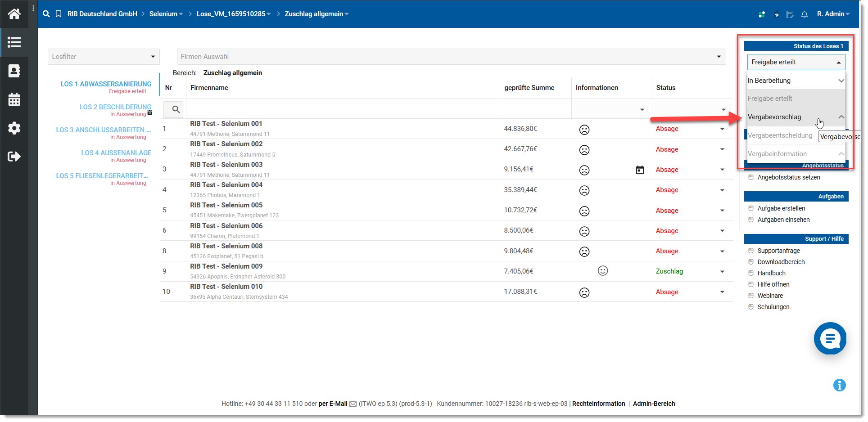Open the list view sidebar icon
The width and height of the screenshot is (868, 422).
tap(14, 42)
